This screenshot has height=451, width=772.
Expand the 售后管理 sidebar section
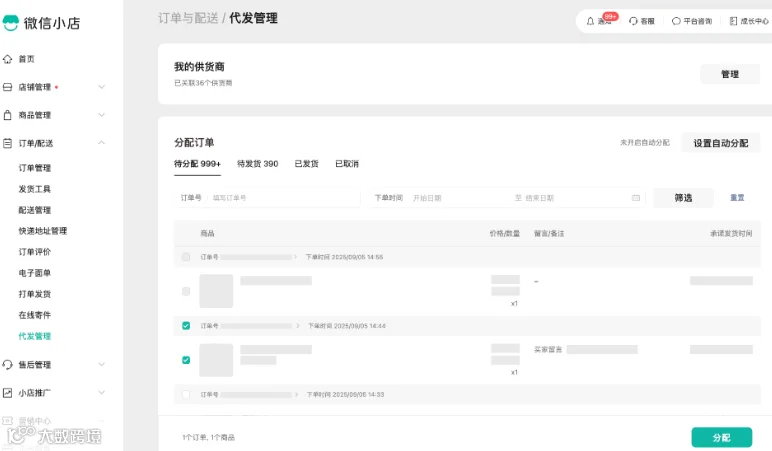pos(101,365)
